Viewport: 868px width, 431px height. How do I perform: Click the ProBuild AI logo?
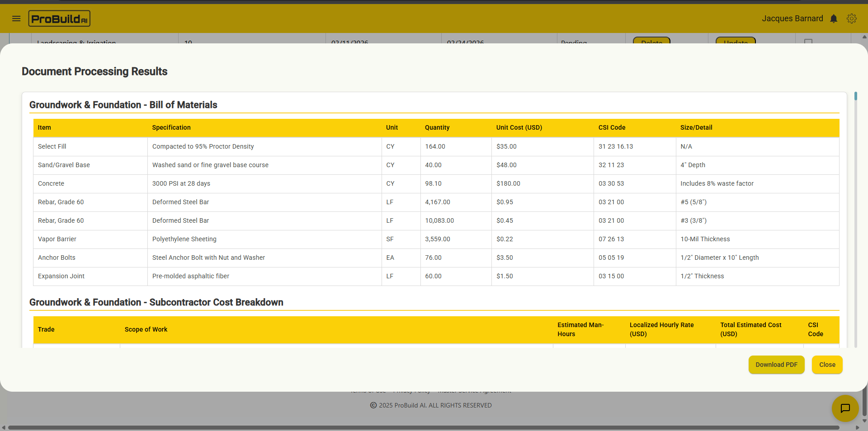coord(59,19)
